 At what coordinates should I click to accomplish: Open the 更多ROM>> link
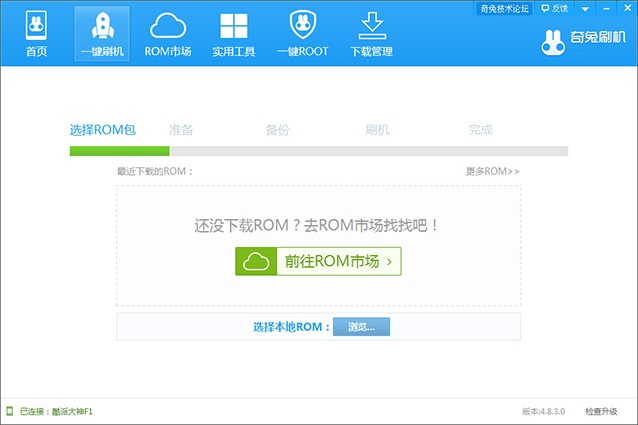[x=492, y=171]
